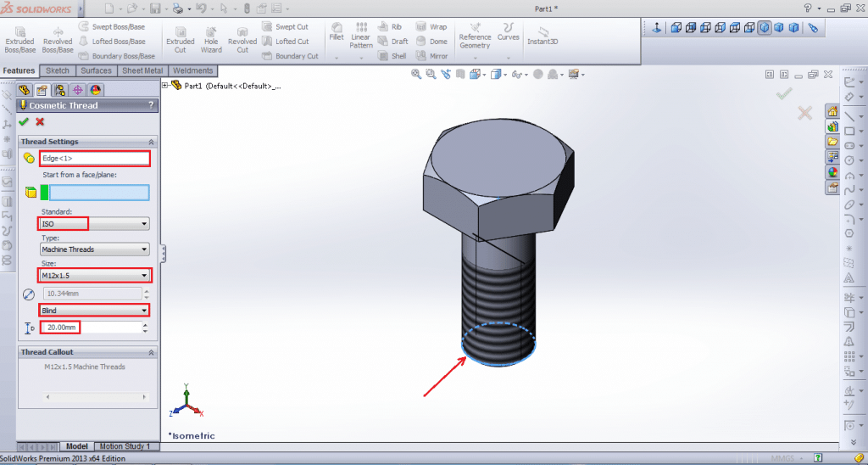
Task: Click the Help question mark in title bar
Action: (x=808, y=8)
